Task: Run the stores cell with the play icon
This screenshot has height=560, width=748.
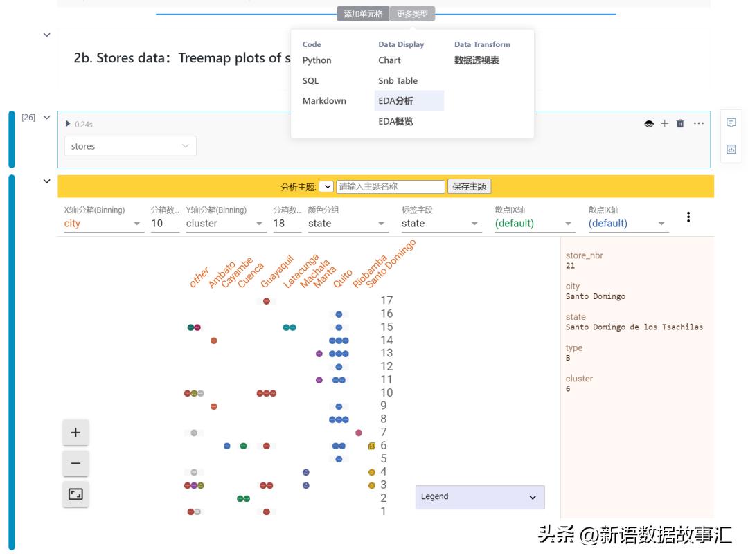Action: click(x=67, y=124)
